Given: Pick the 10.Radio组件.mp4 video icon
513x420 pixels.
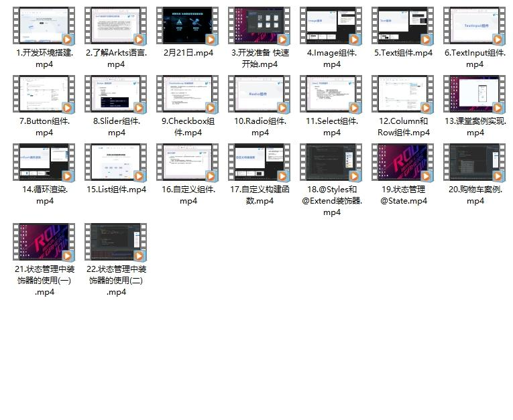Looking at the screenshot, I should (260, 94).
